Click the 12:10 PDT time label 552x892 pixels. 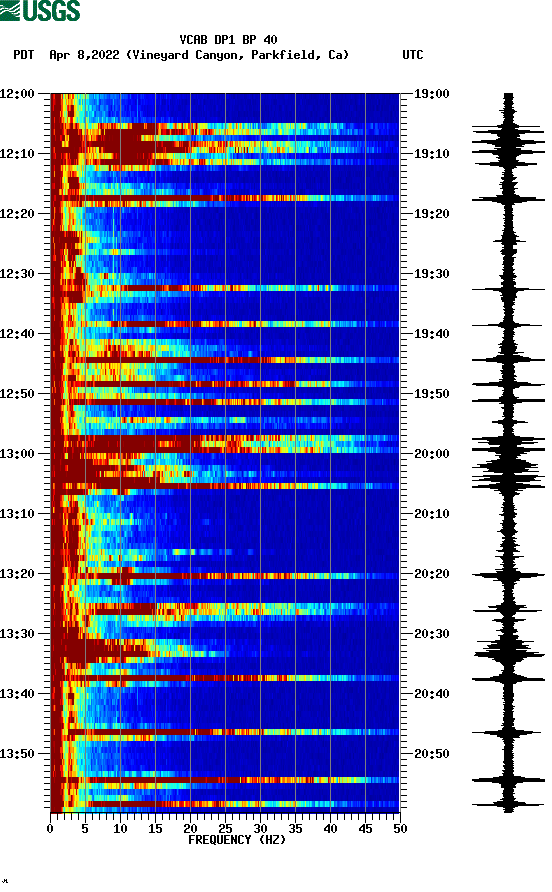click(18, 154)
